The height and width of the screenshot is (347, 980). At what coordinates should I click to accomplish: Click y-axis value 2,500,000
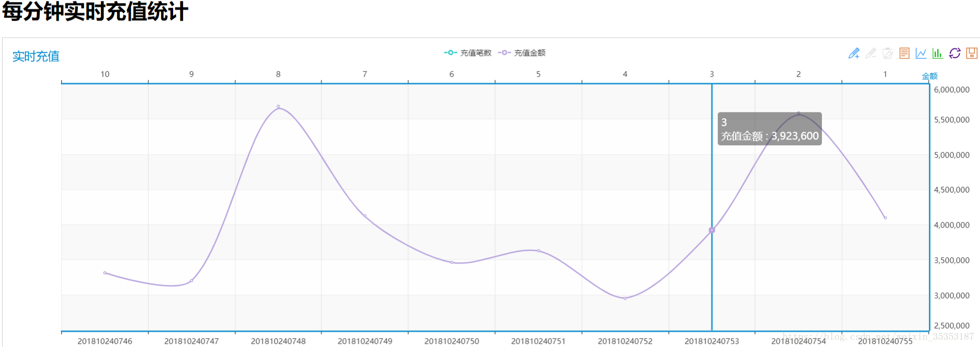(951, 326)
